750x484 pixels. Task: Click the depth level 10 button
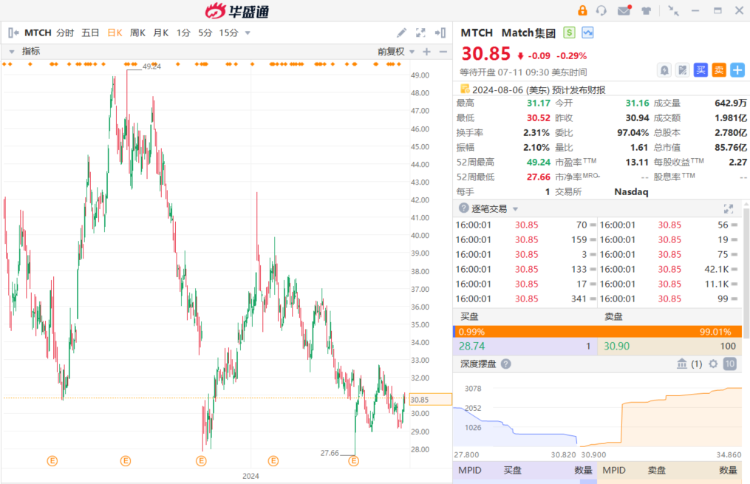pos(729,364)
